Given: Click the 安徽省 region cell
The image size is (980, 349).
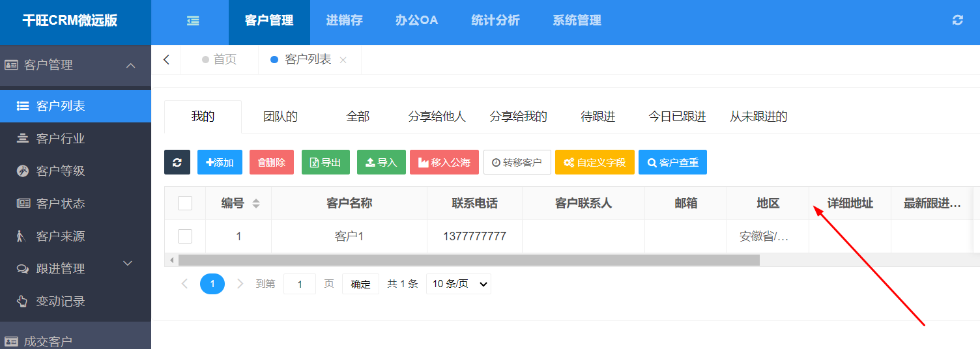Looking at the screenshot, I should 768,236.
